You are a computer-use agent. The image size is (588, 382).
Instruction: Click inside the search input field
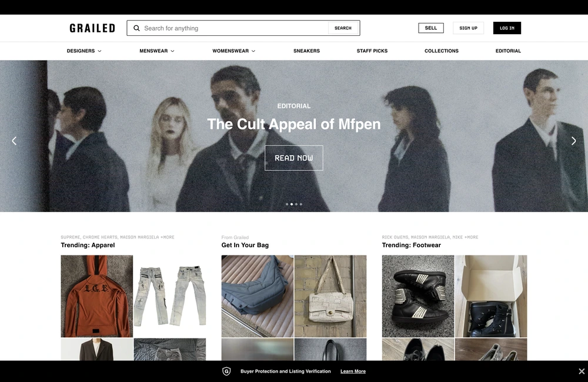229,28
